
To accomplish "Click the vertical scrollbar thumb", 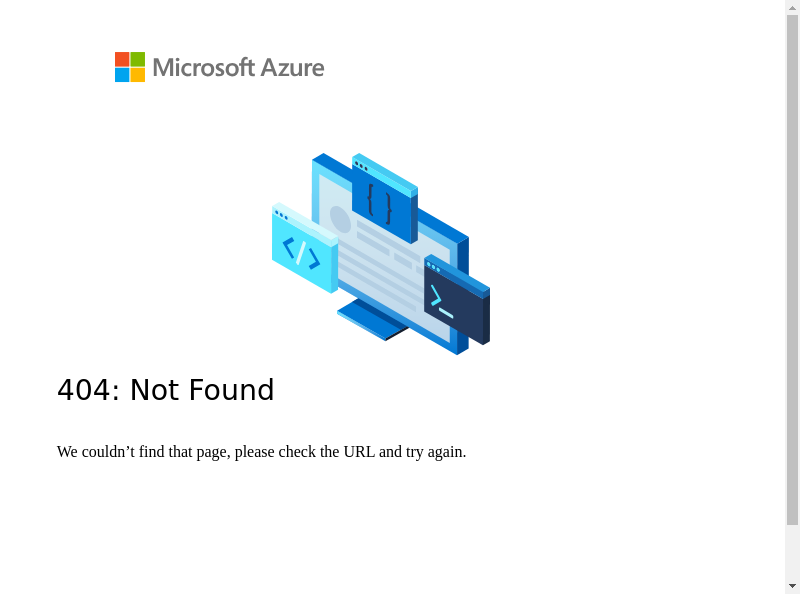I will (x=793, y=270).
